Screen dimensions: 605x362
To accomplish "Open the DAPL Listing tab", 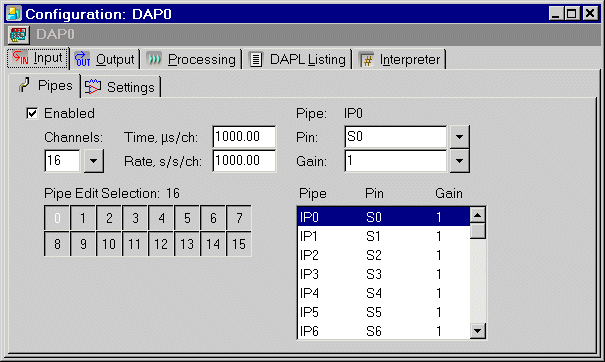I will [297, 59].
